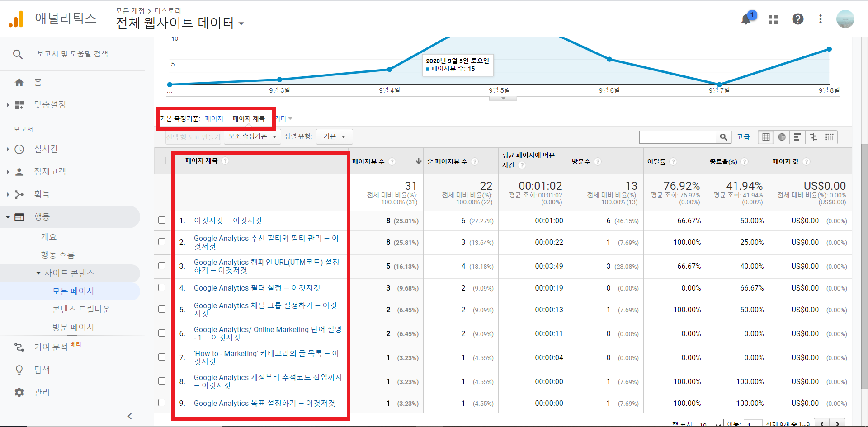
Task: Switch primary dimension to 페이지
Action: [x=214, y=118]
